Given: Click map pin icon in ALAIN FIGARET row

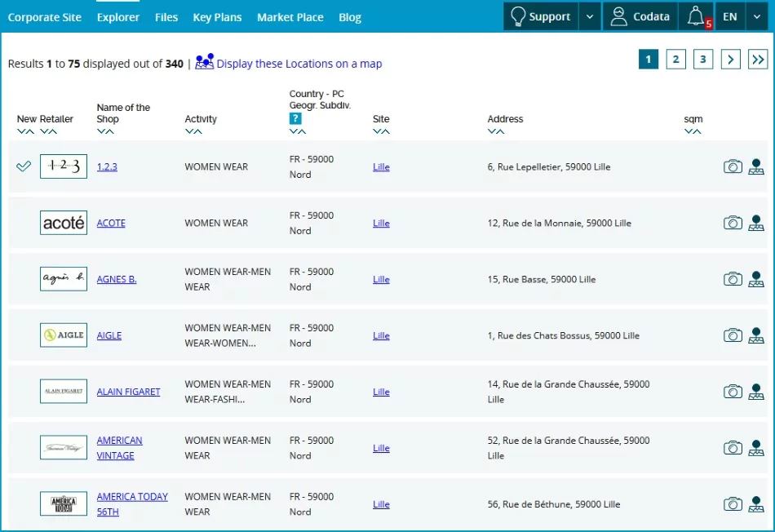Looking at the screenshot, I should pos(755,392).
